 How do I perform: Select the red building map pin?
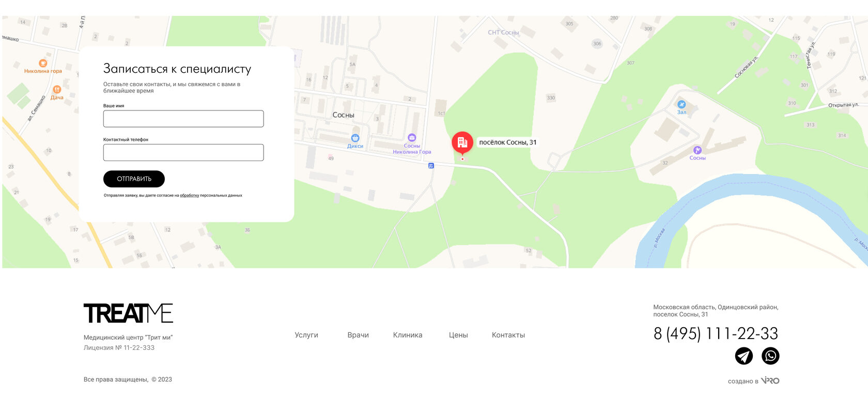click(462, 143)
